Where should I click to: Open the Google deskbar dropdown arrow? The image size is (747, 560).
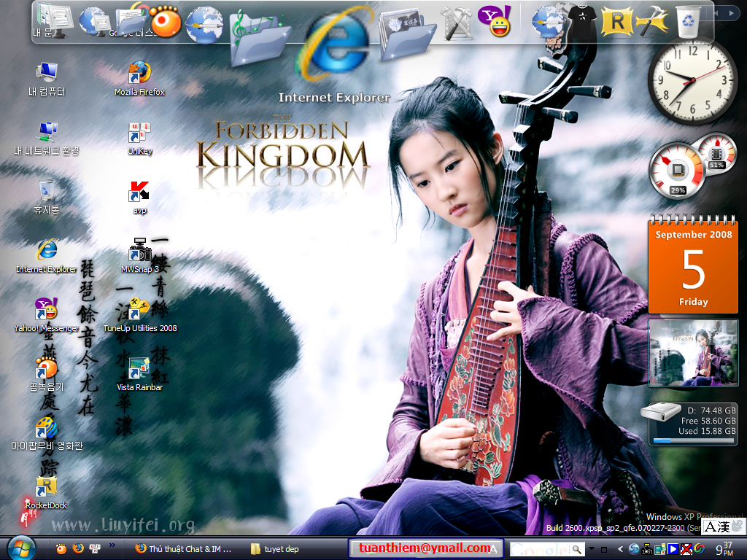point(591,549)
